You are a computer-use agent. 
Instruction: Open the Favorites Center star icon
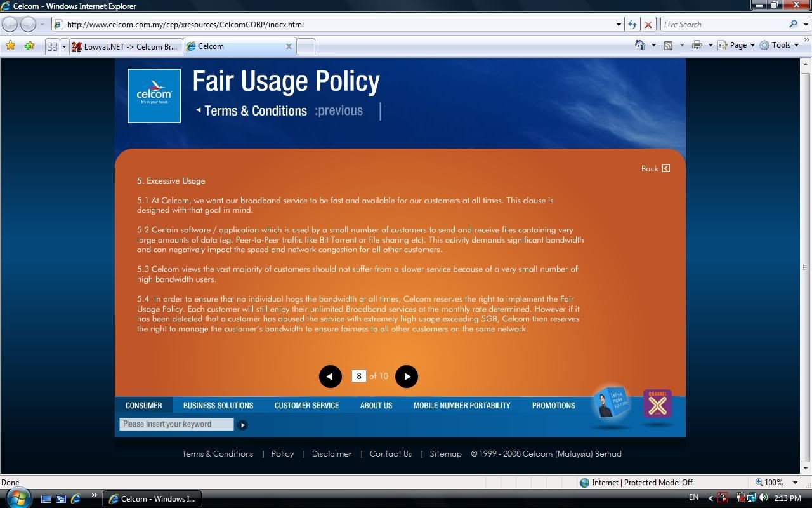click(10, 46)
